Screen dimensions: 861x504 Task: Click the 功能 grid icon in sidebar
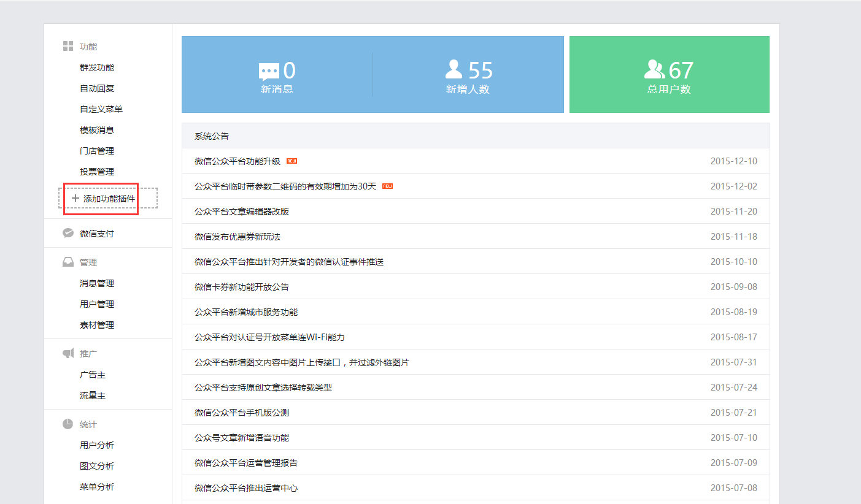pyautogui.click(x=68, y=47)
